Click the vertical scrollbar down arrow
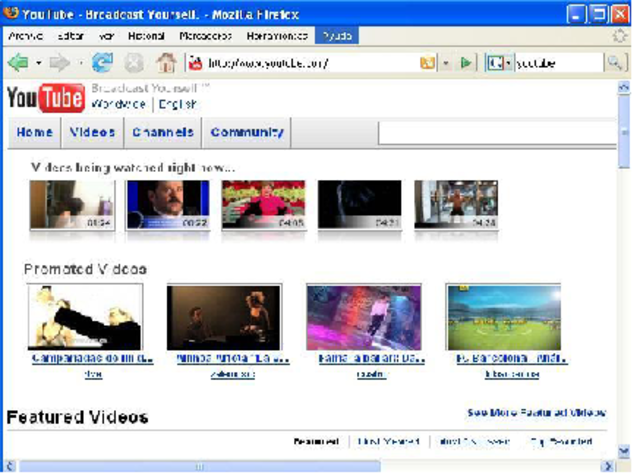The width and height of the screenshot is (640, 475). tap(624, 452)
